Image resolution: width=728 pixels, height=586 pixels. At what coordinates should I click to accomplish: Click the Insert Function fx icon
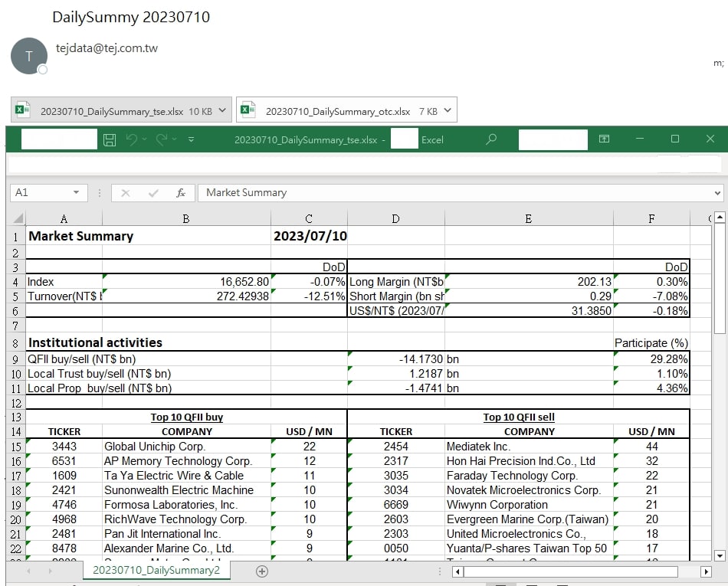point(181,192)
